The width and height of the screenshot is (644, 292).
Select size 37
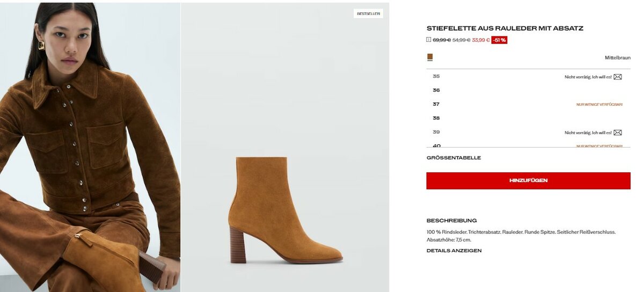[436, 104]
